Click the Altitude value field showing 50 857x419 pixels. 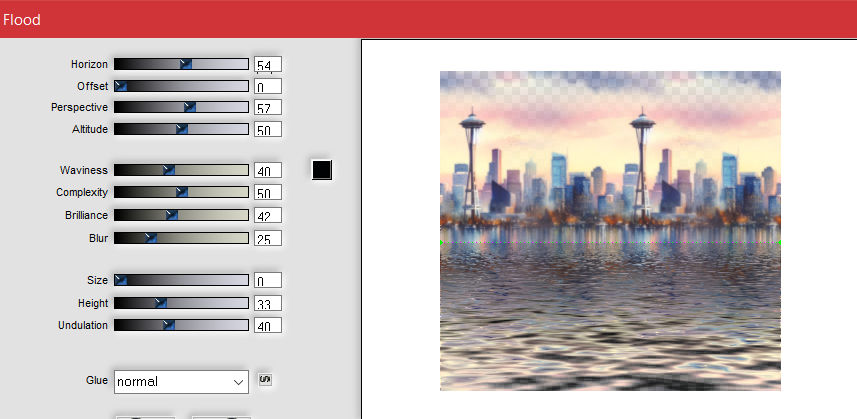pos(268,129)
